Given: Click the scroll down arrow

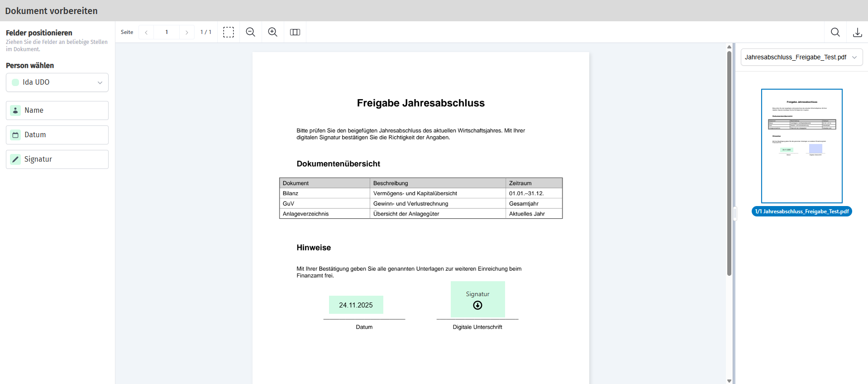Looking at the screenshot, I should [x=729, y=381].
